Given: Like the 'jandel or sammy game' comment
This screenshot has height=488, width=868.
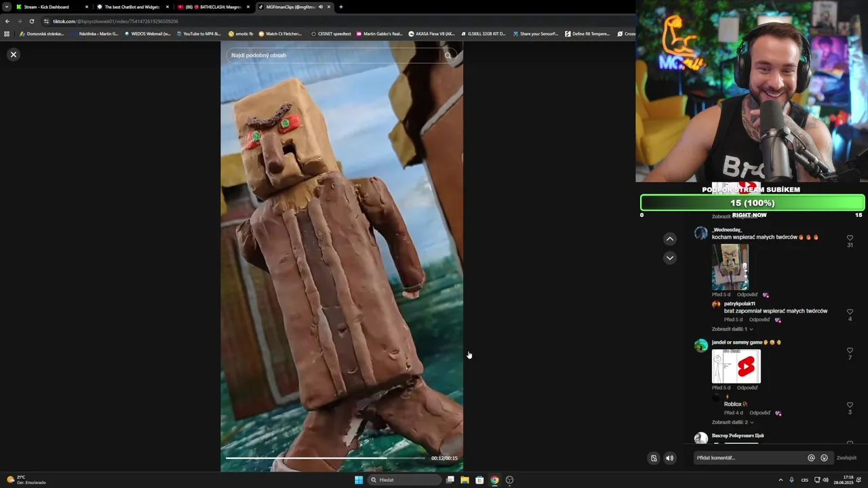Looking at the screenshot, I should coord(850,350).
